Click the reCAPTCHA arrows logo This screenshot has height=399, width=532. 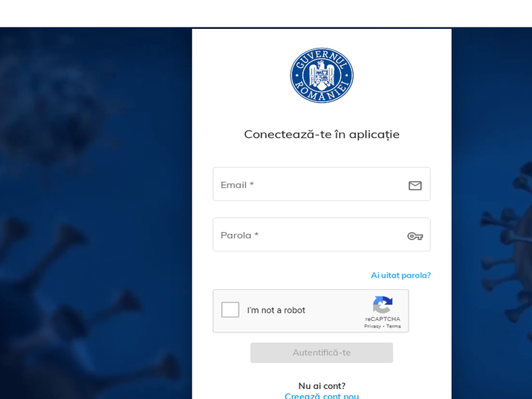[x=383, y=304]
